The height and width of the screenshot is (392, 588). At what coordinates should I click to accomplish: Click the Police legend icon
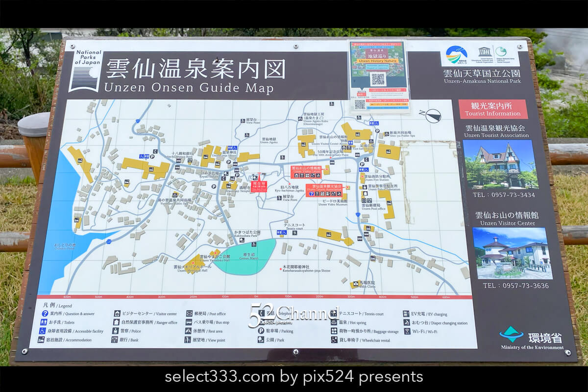click(x=116, y=331)
